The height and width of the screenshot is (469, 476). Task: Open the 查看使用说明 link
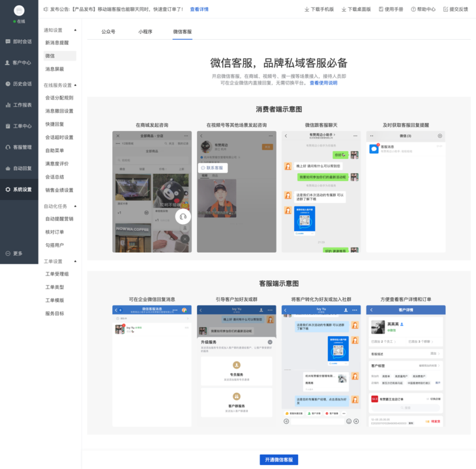click(x=323, y=83)
